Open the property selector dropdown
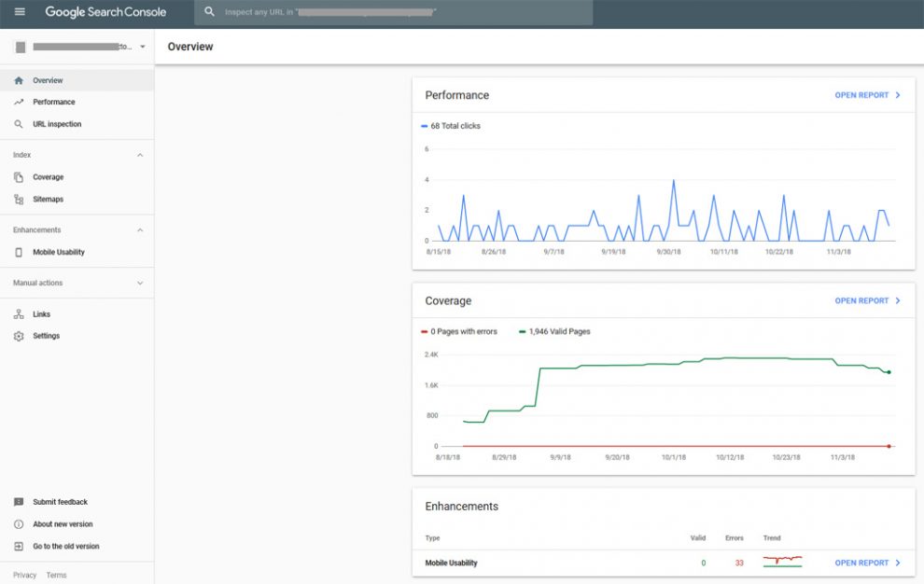This screenshot has height=584, width=924. (x=142, y=47)
